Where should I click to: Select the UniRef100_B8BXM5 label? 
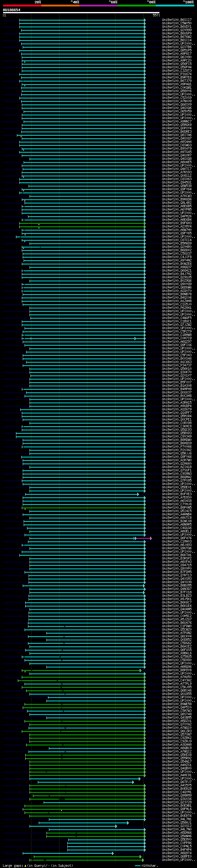pos(177,586)
